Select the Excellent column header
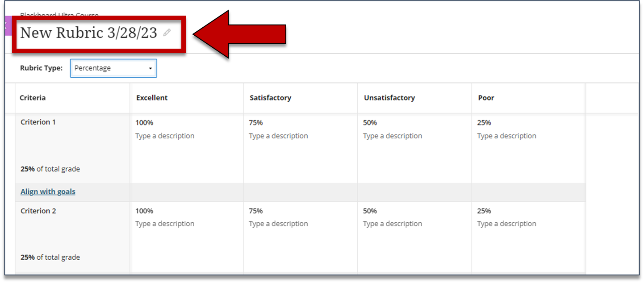 (x=152, y=98)
